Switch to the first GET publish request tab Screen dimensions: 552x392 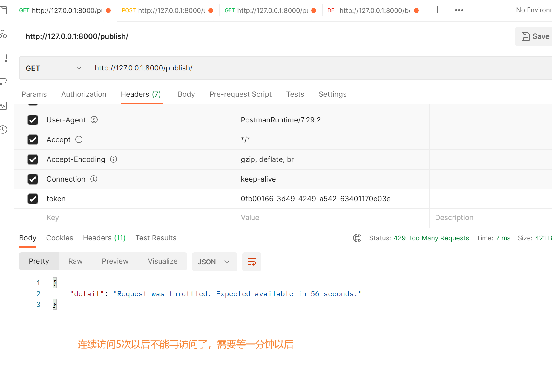pyautogui.click(x=65, y=11)
